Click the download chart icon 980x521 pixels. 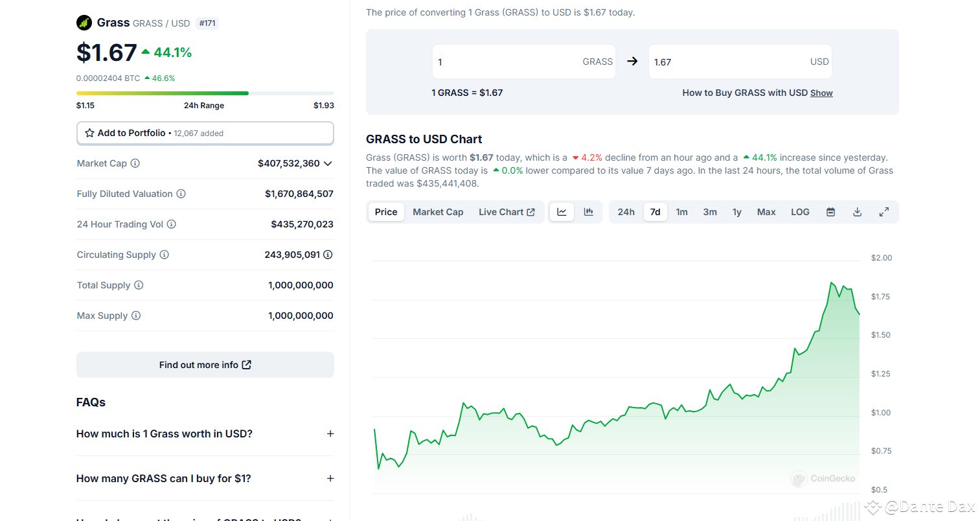(857, 211)
